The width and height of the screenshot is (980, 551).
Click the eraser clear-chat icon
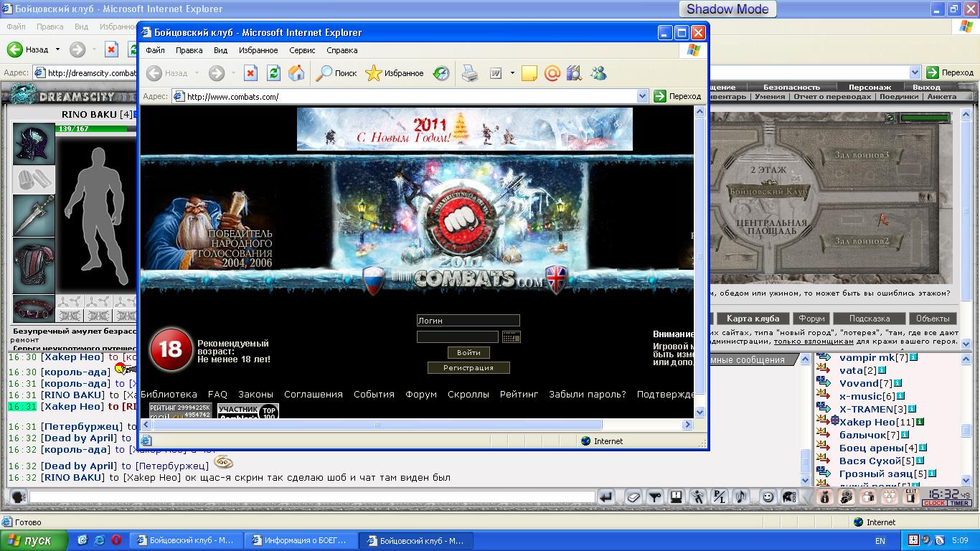pos(633,496)
